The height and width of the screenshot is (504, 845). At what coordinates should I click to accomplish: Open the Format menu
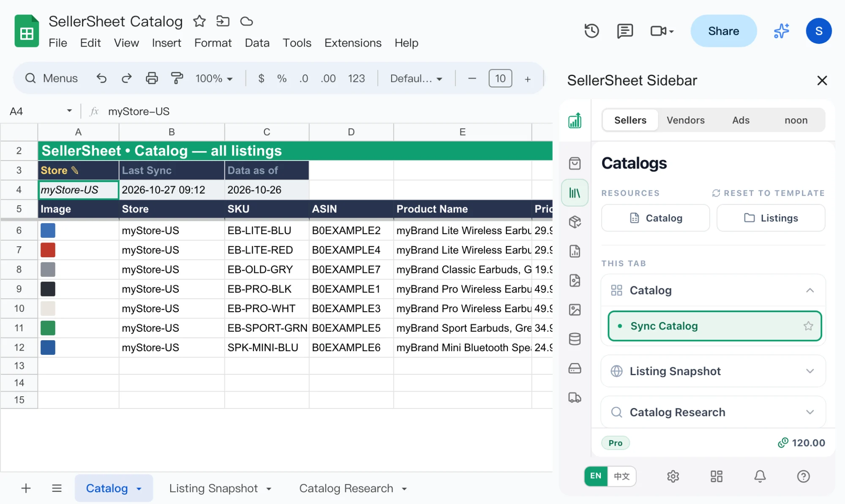point(213,43)
